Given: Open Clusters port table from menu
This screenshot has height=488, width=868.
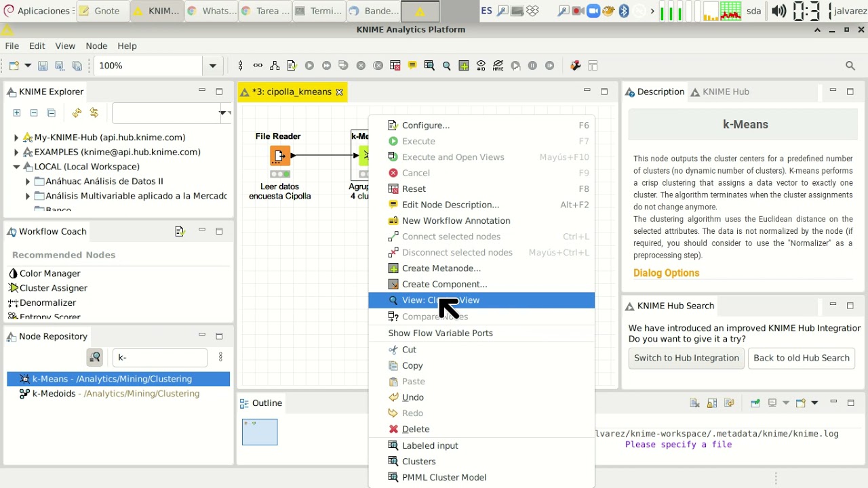Looking at the screenshot, I should coord(481,462).
